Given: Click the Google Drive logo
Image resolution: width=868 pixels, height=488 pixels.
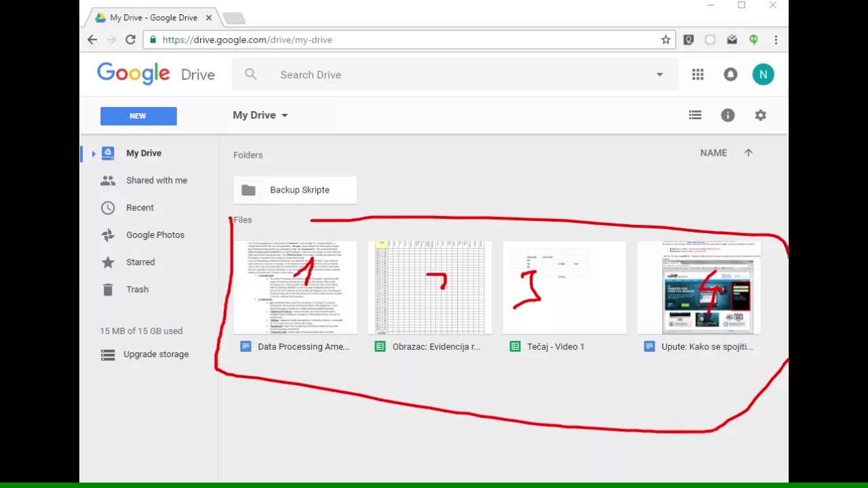Looking at the screenshot, I should (x=156, y=74).
